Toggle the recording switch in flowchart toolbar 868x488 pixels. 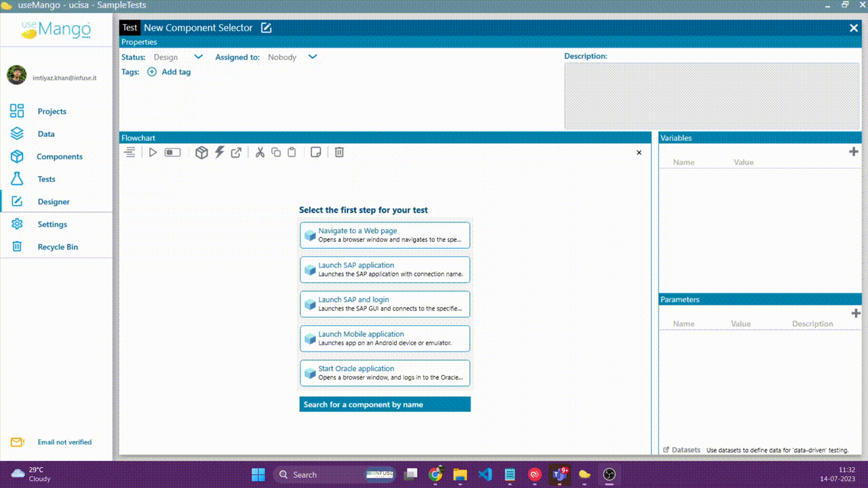(x=173, y=152)
